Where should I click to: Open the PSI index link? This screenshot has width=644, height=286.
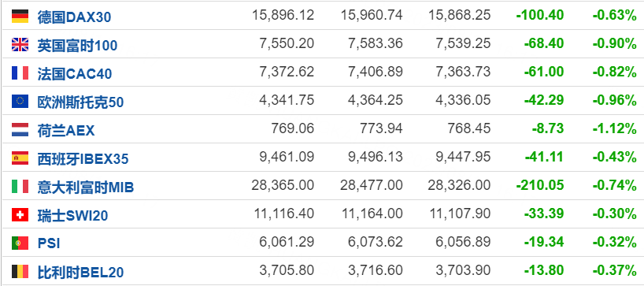(49, 243)
